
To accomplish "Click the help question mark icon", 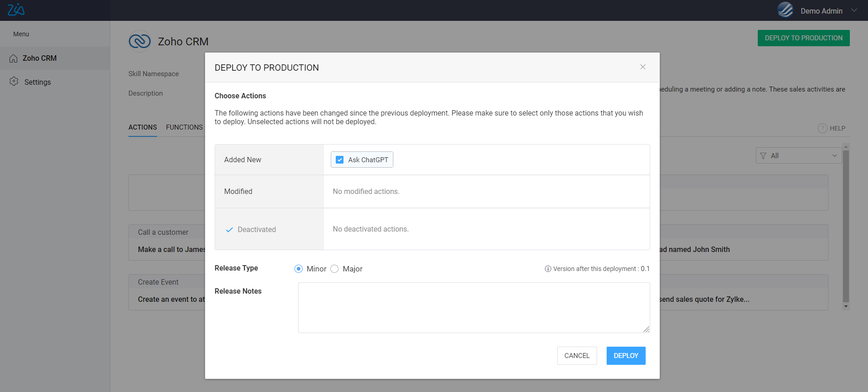I will [822, 128].
